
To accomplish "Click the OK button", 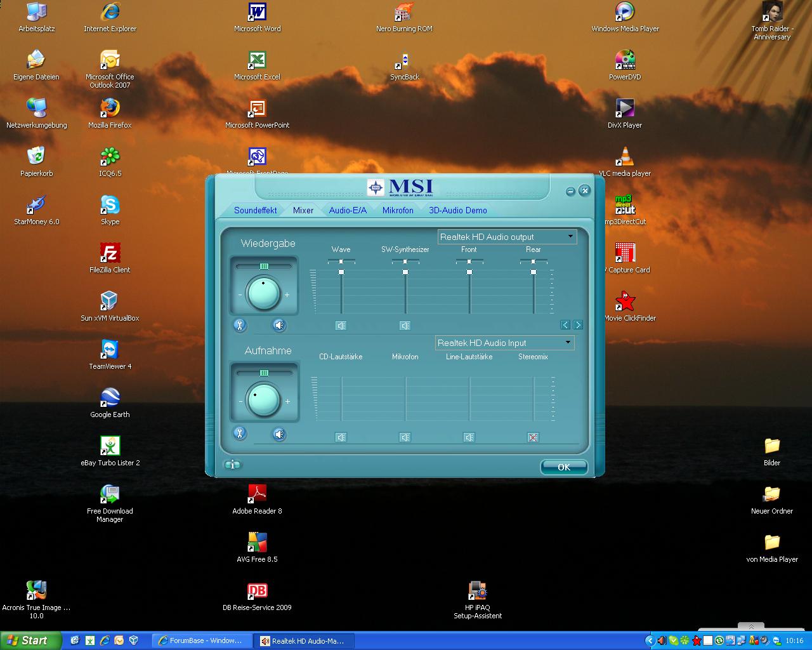I will (x=564, y=467).
